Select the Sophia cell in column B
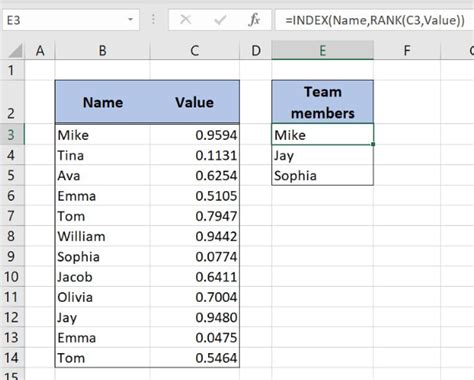The image size is (474, 380). 103,257
